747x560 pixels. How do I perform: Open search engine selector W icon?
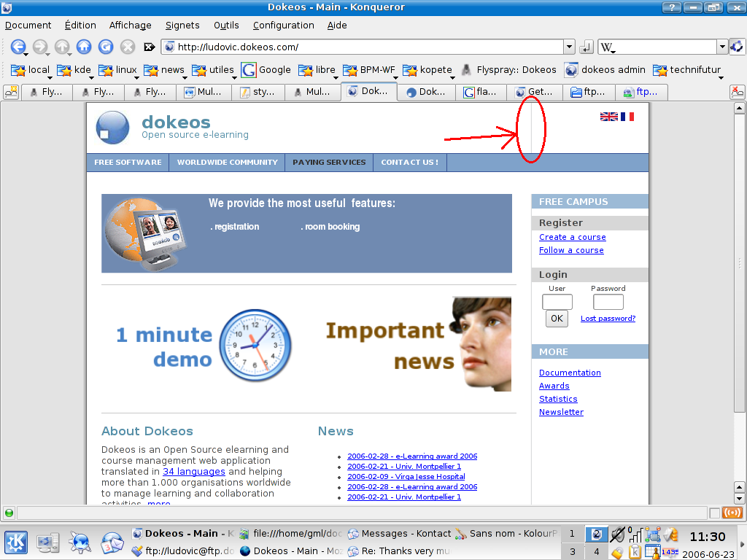607,47
